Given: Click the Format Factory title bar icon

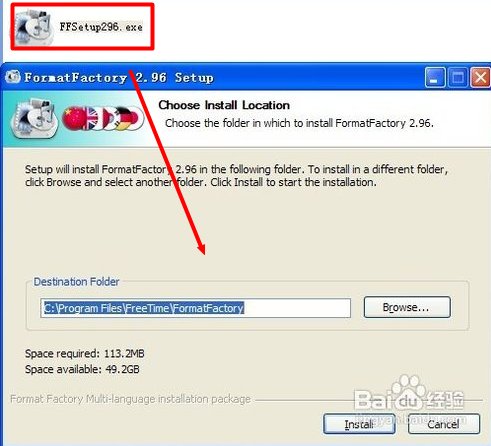Looking at the screenshot, I should (x=13, y=77).
